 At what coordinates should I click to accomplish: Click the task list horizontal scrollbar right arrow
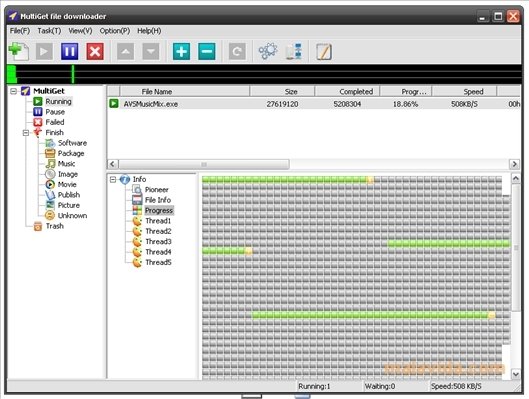pyautogui.click(x=514, y=164)
